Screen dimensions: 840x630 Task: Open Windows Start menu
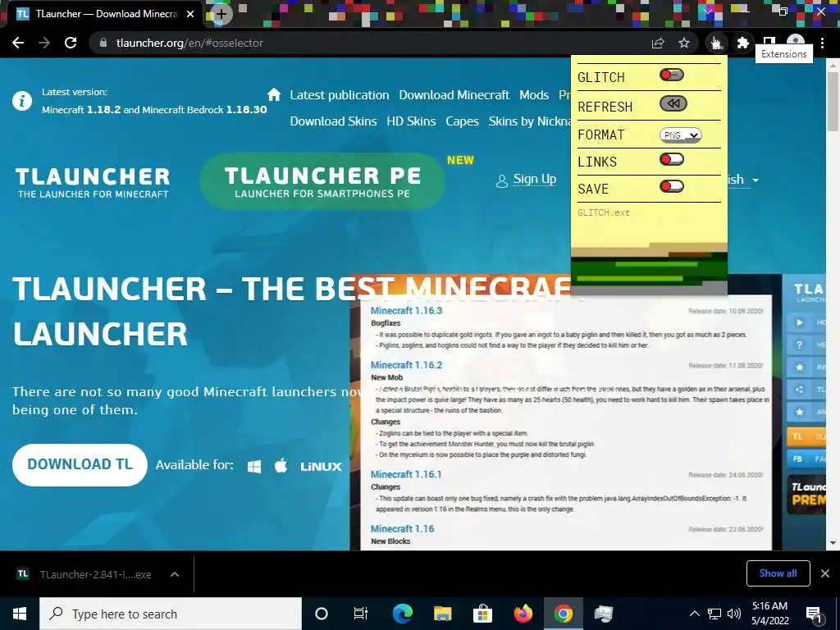click(x=20, y=614)
